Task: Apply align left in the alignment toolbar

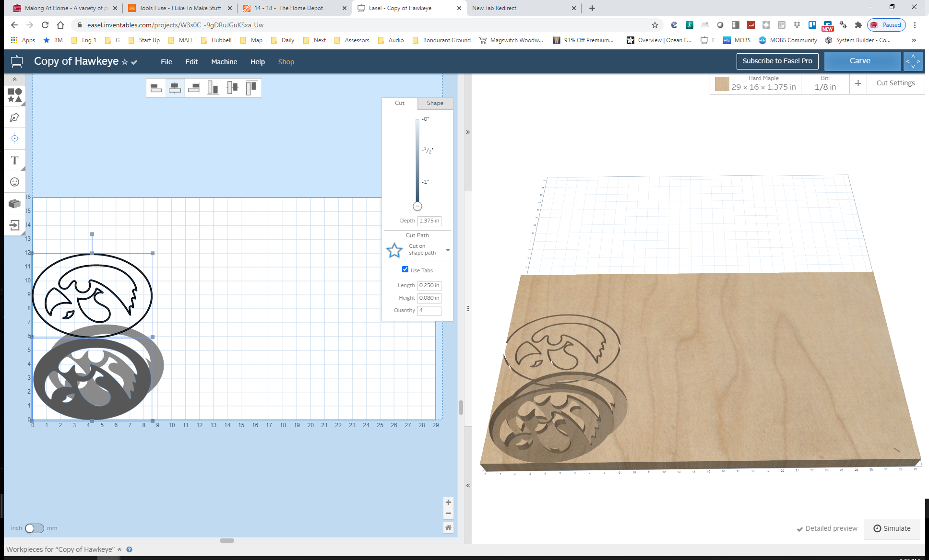Action: pos(155,87)
